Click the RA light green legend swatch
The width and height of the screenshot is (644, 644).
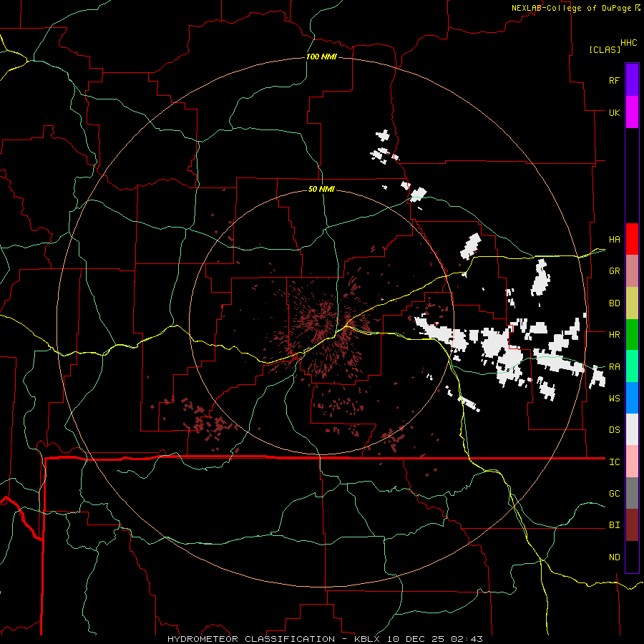pos(632,366)
